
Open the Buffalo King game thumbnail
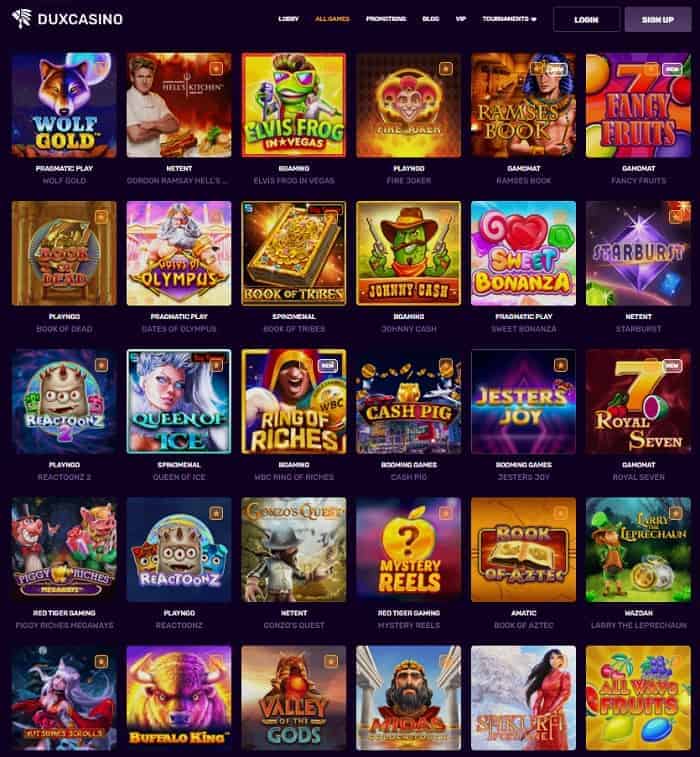[x=179, y=698]
